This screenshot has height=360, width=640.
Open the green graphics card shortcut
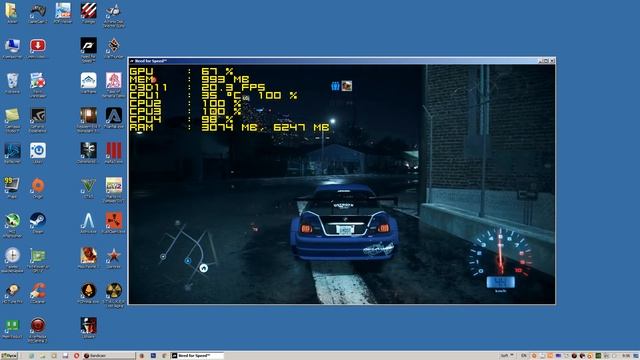pyautogui.click(x=38, y=256)
